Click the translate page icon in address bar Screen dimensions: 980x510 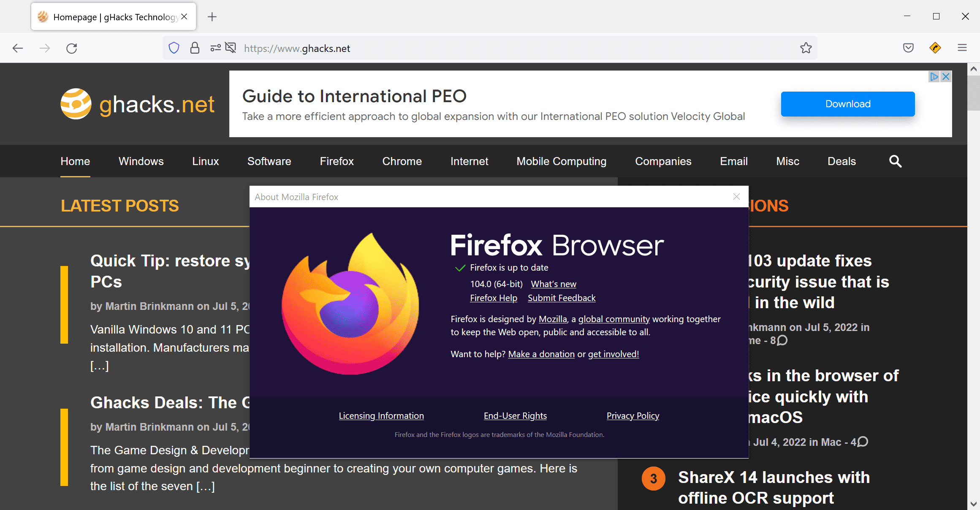coord(232,48)
